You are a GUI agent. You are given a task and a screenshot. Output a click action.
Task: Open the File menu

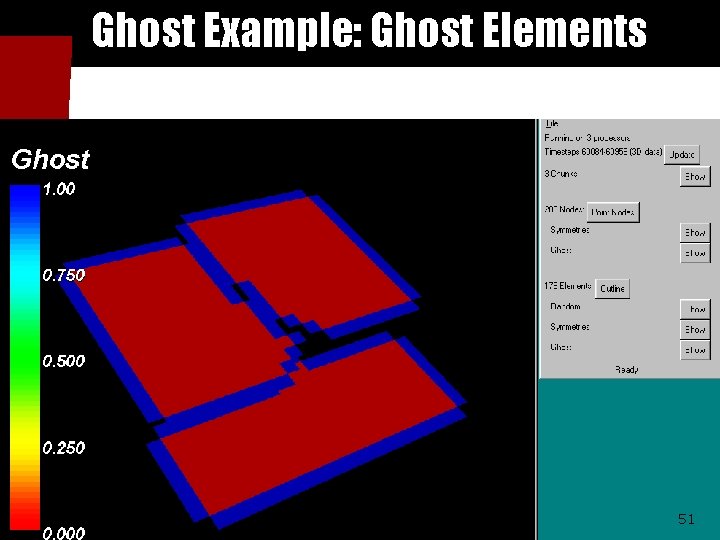[x=552, y=123]
